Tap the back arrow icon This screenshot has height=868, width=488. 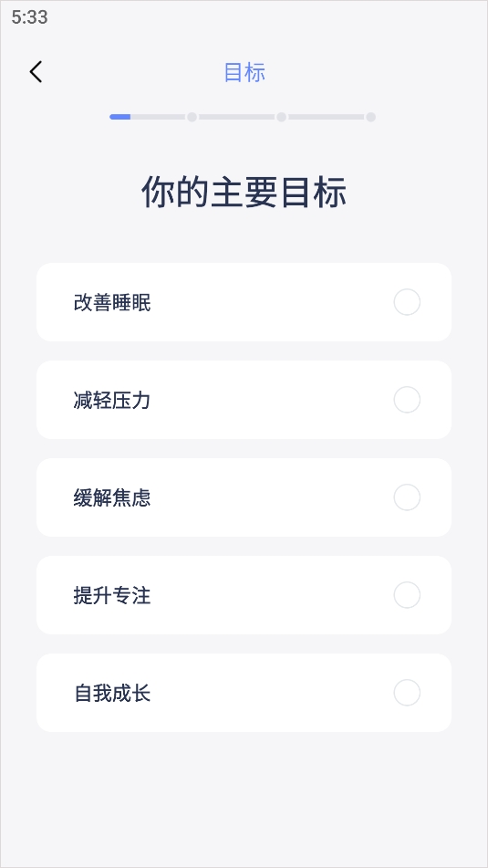pos(36,72)
